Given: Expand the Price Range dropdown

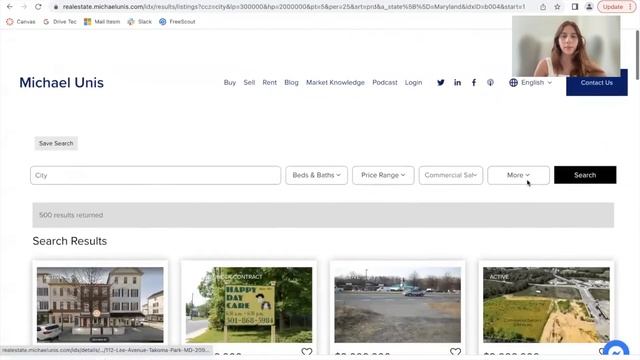Looking at the screenshot, I should point(383,175).
